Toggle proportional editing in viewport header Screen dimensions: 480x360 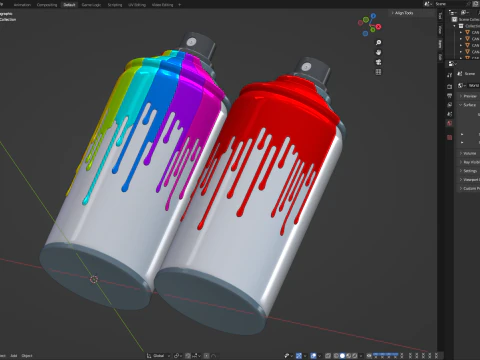click(x=206, y=356)
